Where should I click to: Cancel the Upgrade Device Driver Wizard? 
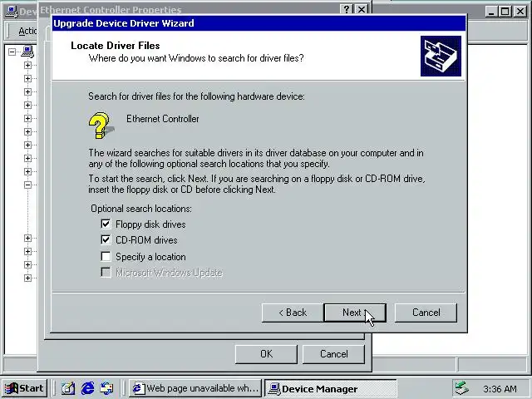(426, 313)
